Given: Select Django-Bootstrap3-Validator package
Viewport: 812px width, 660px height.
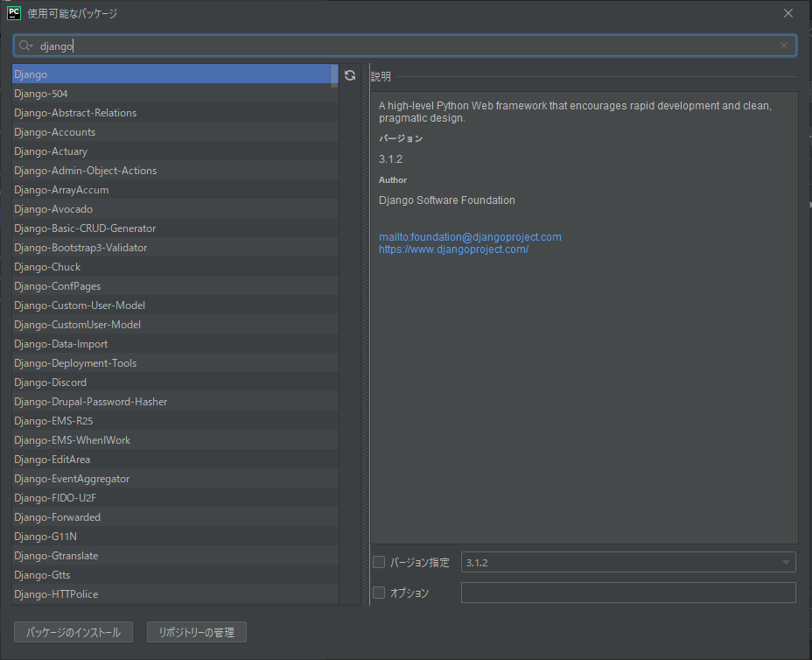Looking at the screenshot, I should click(x=175, y=248).
